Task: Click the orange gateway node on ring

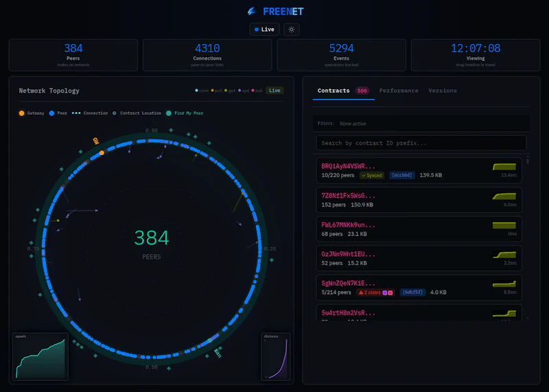Action: pos(102,152)
